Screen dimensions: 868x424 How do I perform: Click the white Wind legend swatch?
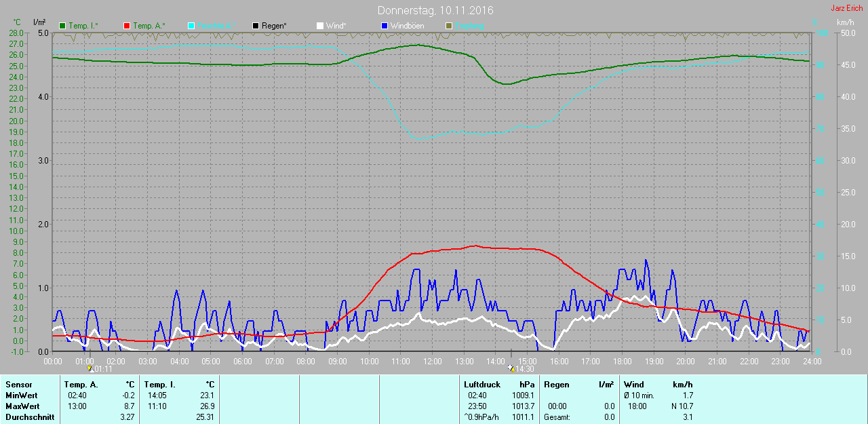tap(320, 26)
